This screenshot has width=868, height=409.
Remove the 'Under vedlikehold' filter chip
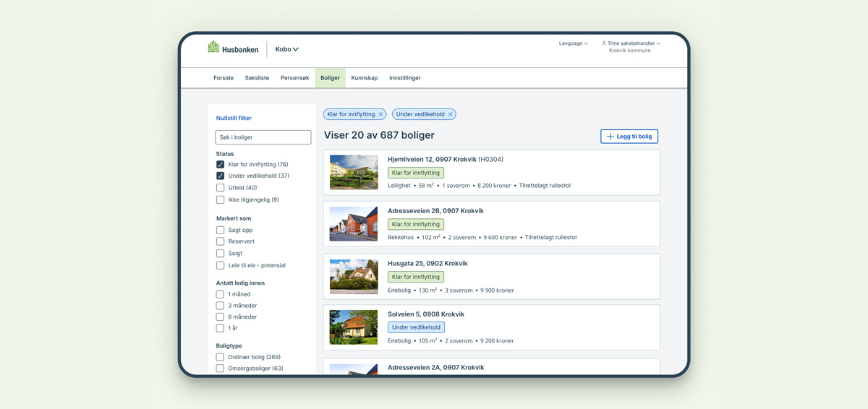pos(450,114)
